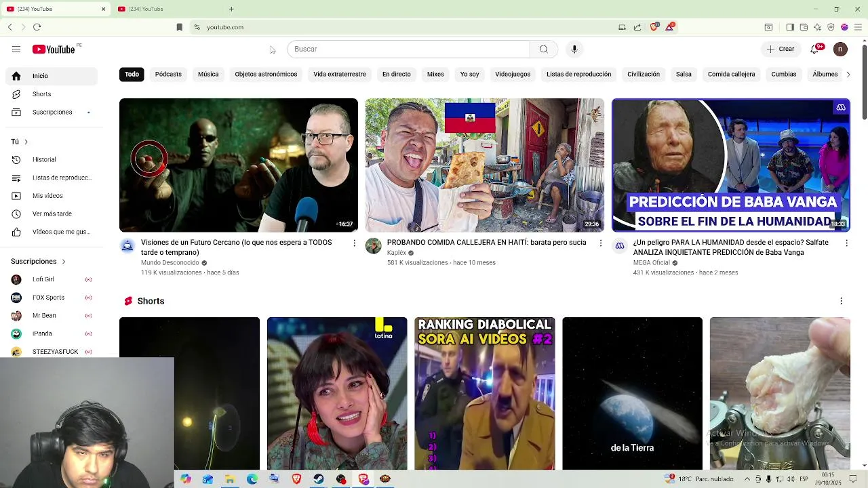Open the Haiti street food video thumbnail
Viewport: 868px width, 488px height.
pos(485,165)
